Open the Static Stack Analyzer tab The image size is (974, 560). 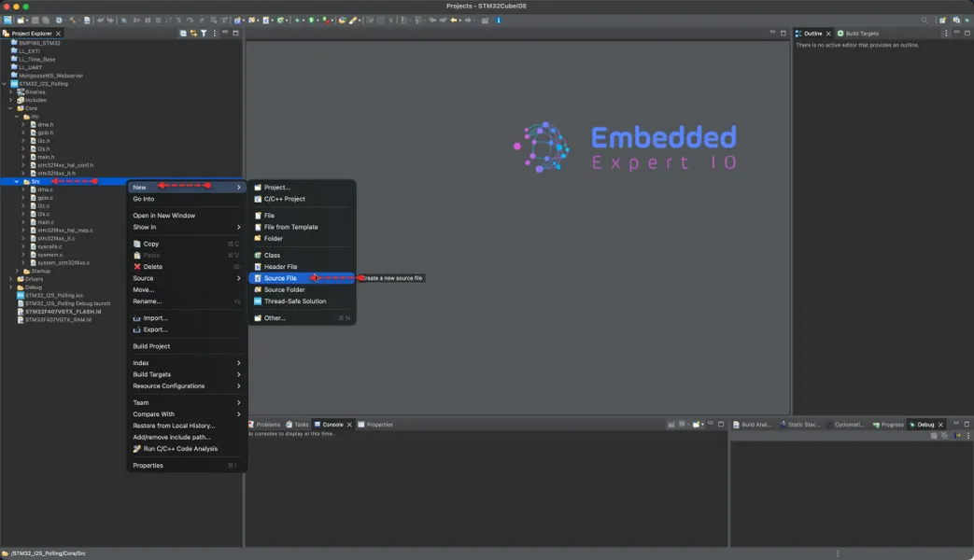tap(800, 425)
